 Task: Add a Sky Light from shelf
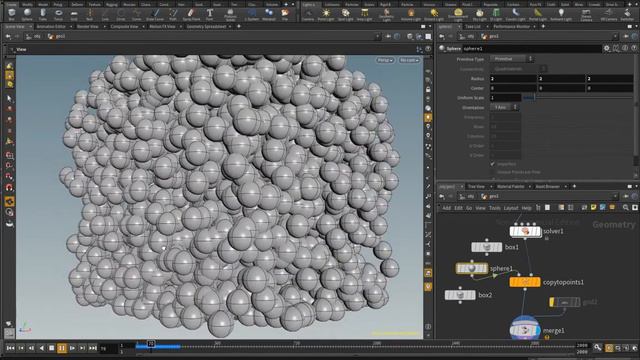(479, 14)
